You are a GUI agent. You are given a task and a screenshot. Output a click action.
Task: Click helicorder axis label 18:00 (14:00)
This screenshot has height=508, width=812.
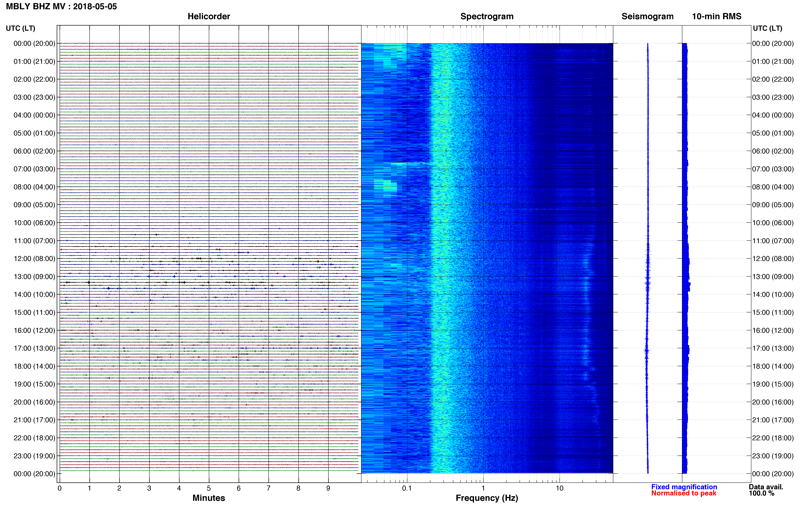34,366
